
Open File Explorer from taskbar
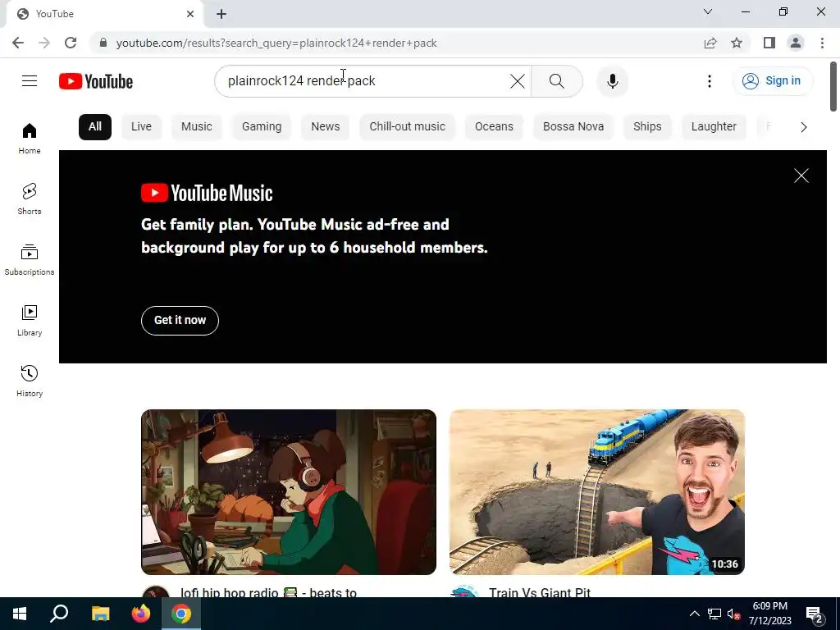100,614
